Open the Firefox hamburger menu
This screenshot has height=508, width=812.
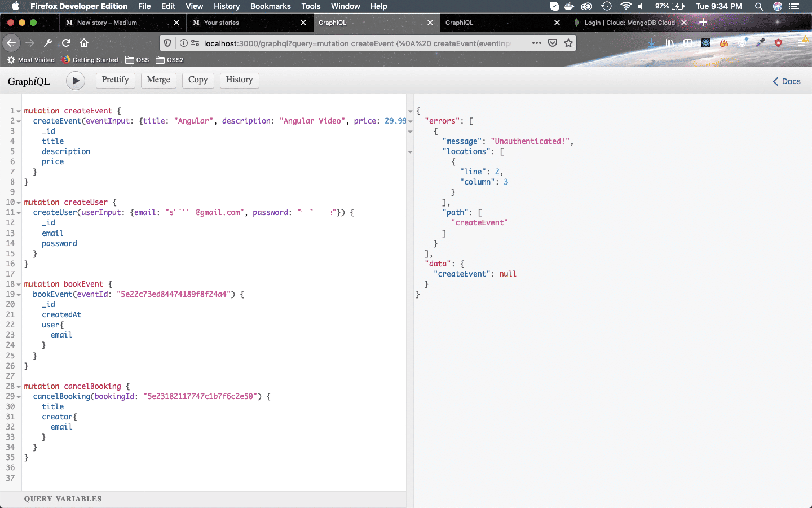point(802,43)
